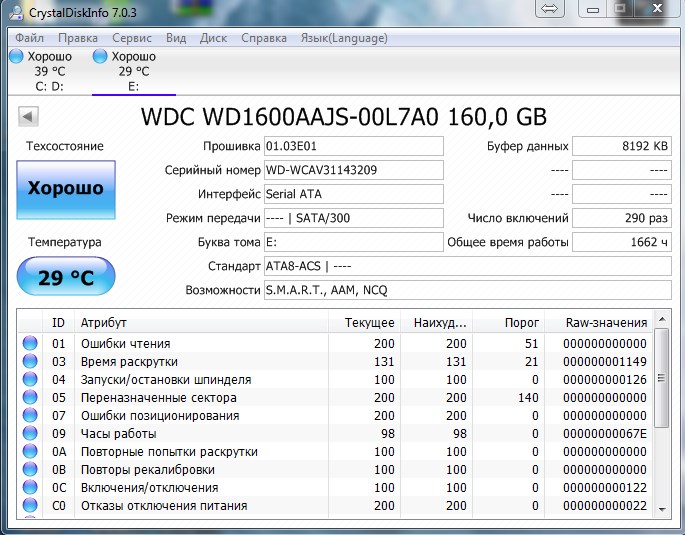Select the Переназначенные сектора attribute text

coord(159,398)
